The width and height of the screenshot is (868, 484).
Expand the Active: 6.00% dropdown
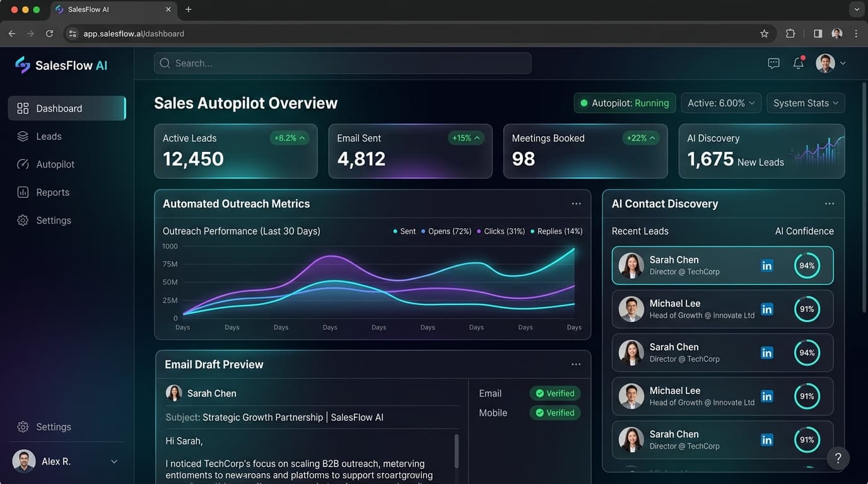coord(721,103)
